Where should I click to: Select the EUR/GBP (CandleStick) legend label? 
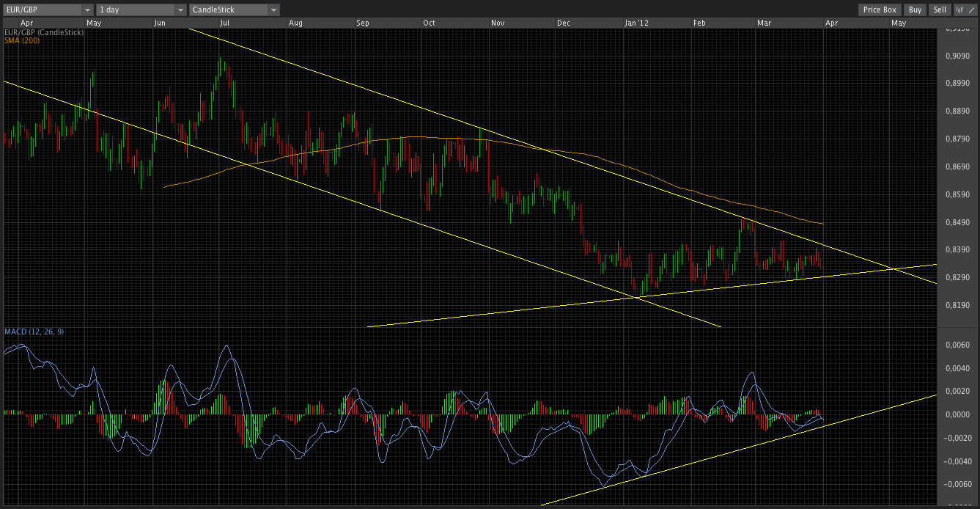[x=44, y=32]
